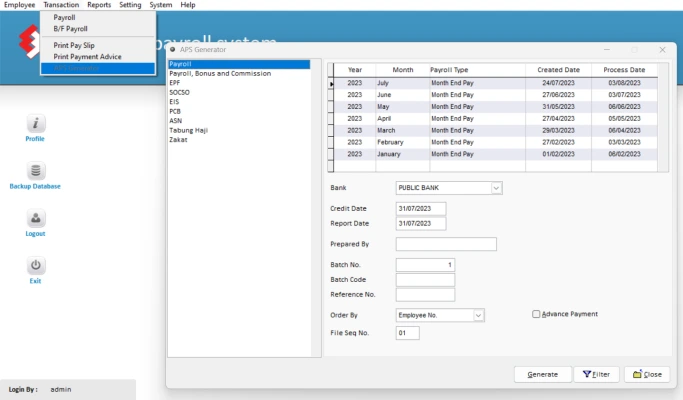This screenshot has width=683, height=400.
Task: Open the Backup Database icon
Action: 35,171
